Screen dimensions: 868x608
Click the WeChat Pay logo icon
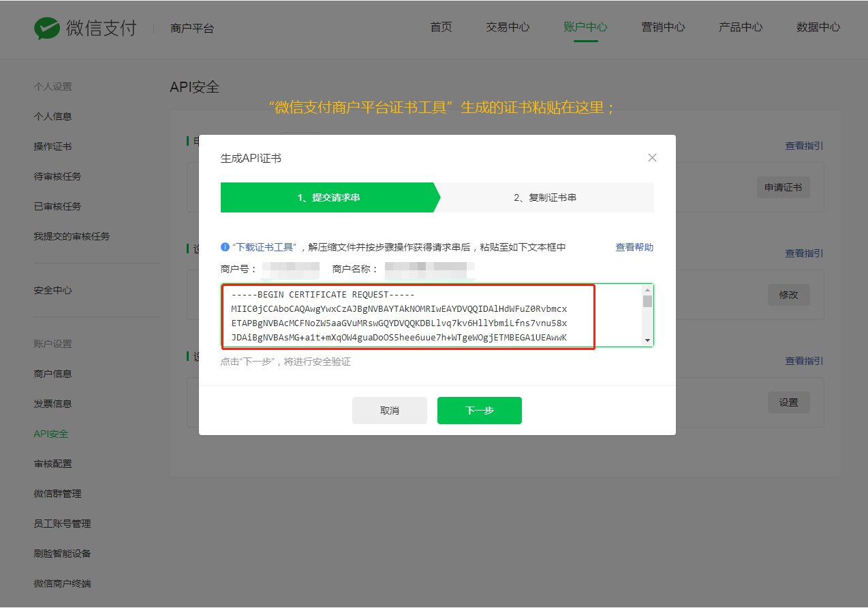click(x=47, y=28)
